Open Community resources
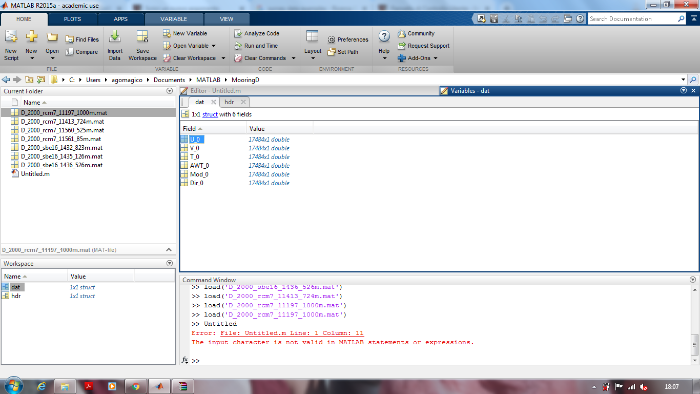The width and height of the screenshot is (700, 394). tap(416, 33)
